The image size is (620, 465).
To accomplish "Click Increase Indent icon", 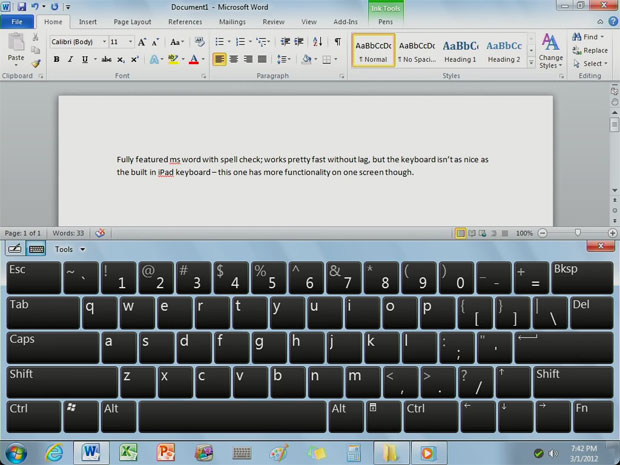I will 299,42.
